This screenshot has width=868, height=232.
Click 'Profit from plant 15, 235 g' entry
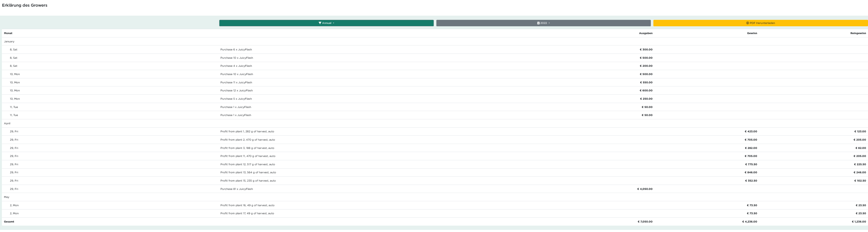(248, 181)
